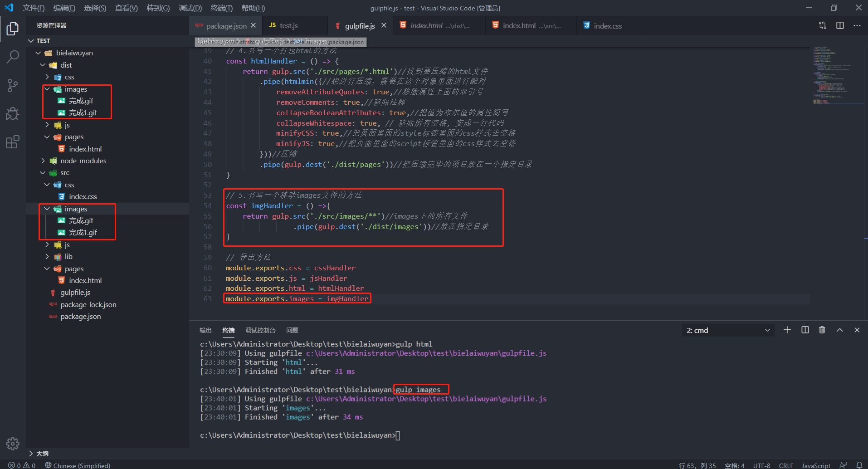This screenshot has height=469, width=868.
Task: Change indentation via 空格: 4 status item
Action: (734, 465)
